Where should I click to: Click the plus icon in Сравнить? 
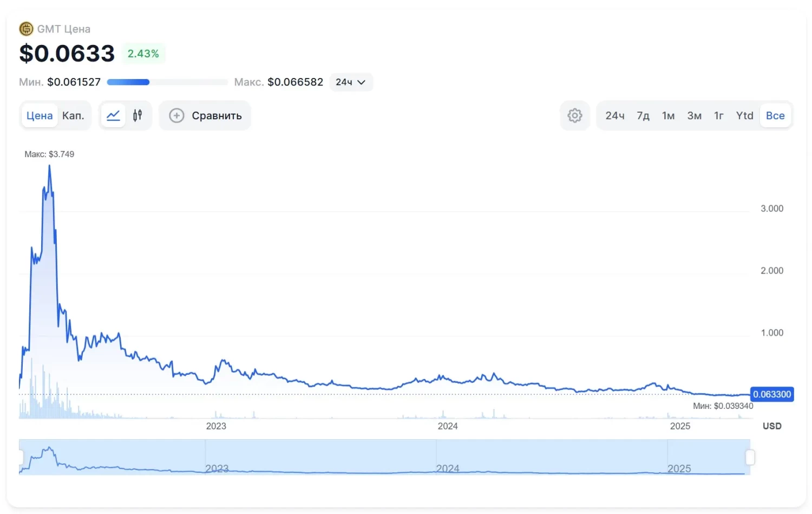click(176, 115)
